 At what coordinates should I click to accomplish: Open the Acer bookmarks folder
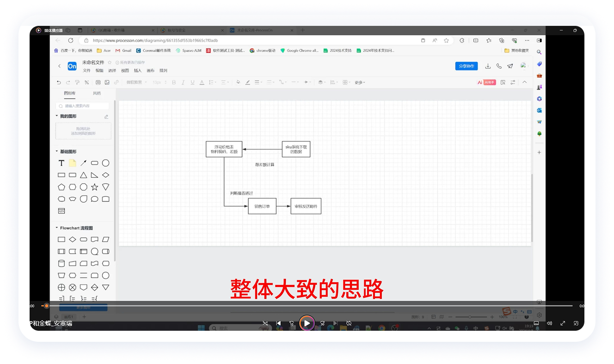(x=104, y=50)
